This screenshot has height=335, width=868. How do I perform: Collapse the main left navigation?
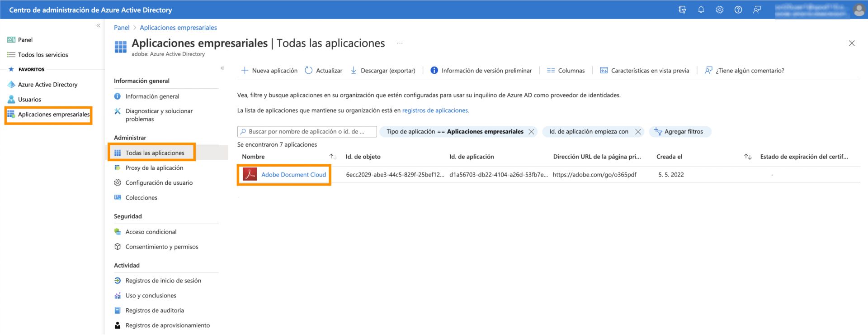pyautogui.click(x=98, y=26)
